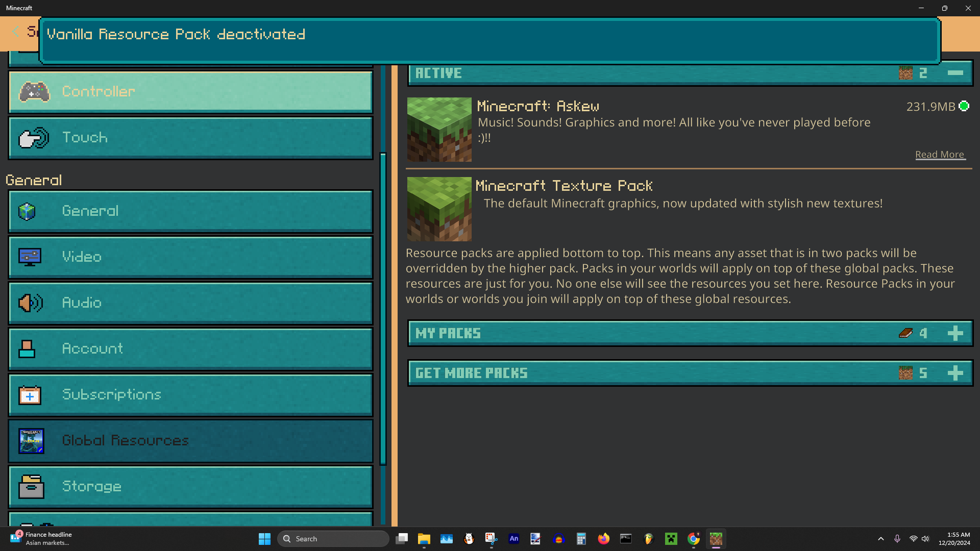Open the Finance headline news widget
Image resolution: width=980 pixels, height=551 pixels.
pos(41,539)
